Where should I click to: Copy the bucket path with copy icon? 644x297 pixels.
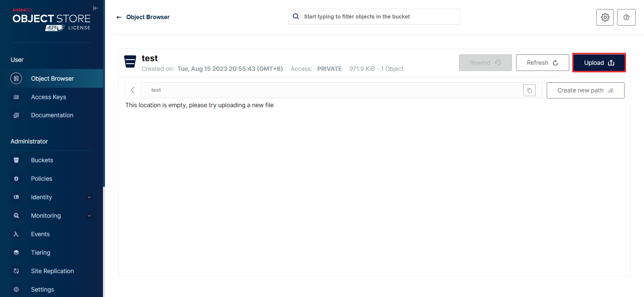[x=529, y=90]
